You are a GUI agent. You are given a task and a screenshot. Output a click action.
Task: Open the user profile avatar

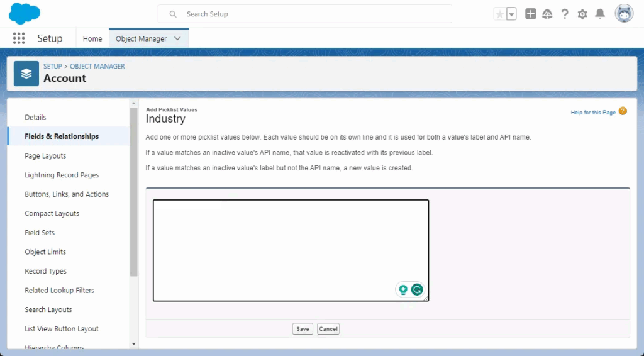(624, 14)
